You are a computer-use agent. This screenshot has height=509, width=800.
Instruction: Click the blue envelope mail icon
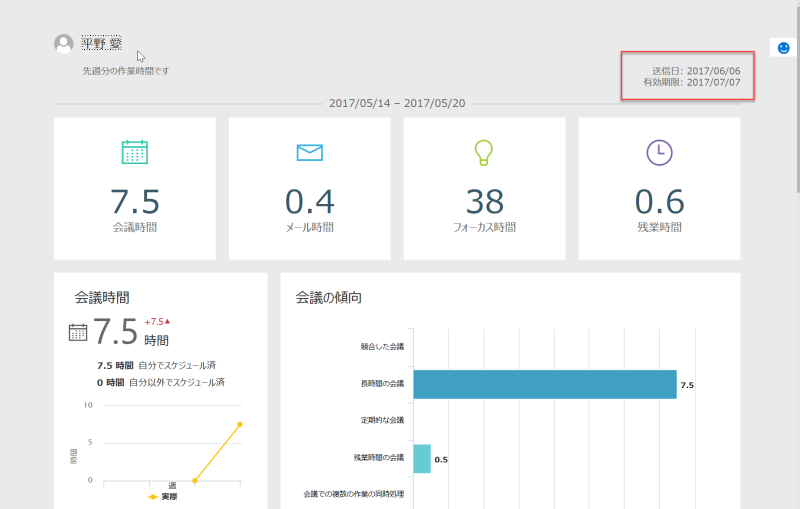tap(310, 152)
